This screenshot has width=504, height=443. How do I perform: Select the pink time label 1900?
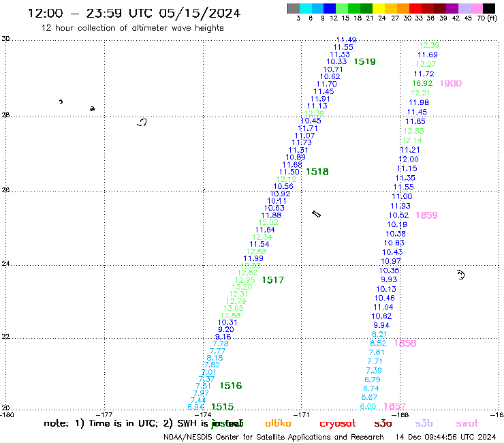point(451,84)
